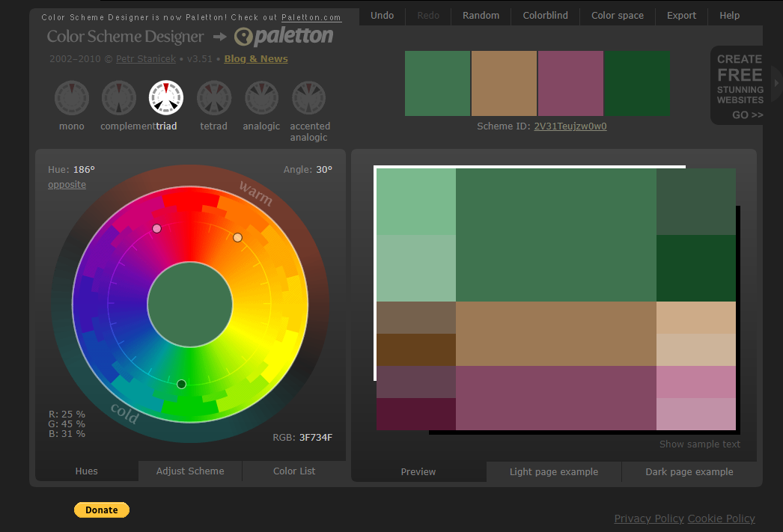Click the tan swatch in the top palette
Viewport: 783px width, 532px height.
tap(504, 83)
